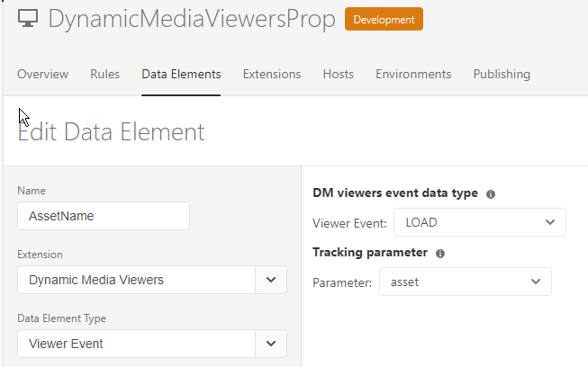The image size is (588, 367).
Task: Click the Name field containing AssetName
Action: [x=104, y=216]
